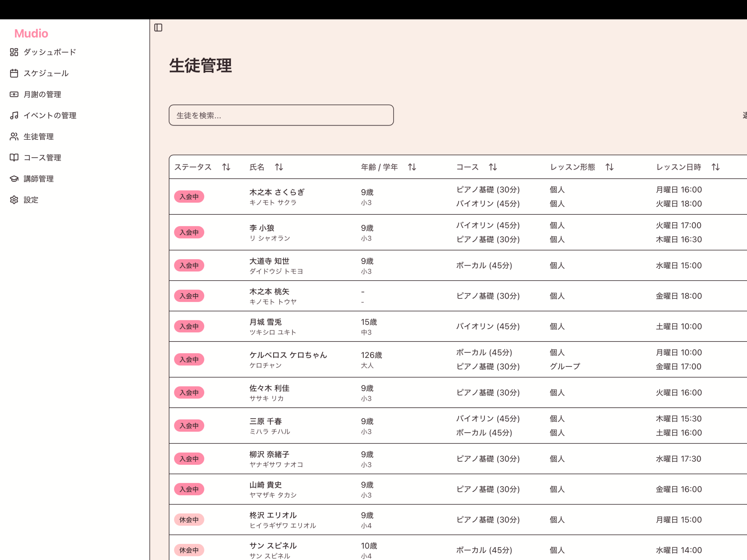Click the schedule calendar icon
The height and width of the screenshot is (560, 747).
(14, 73)
